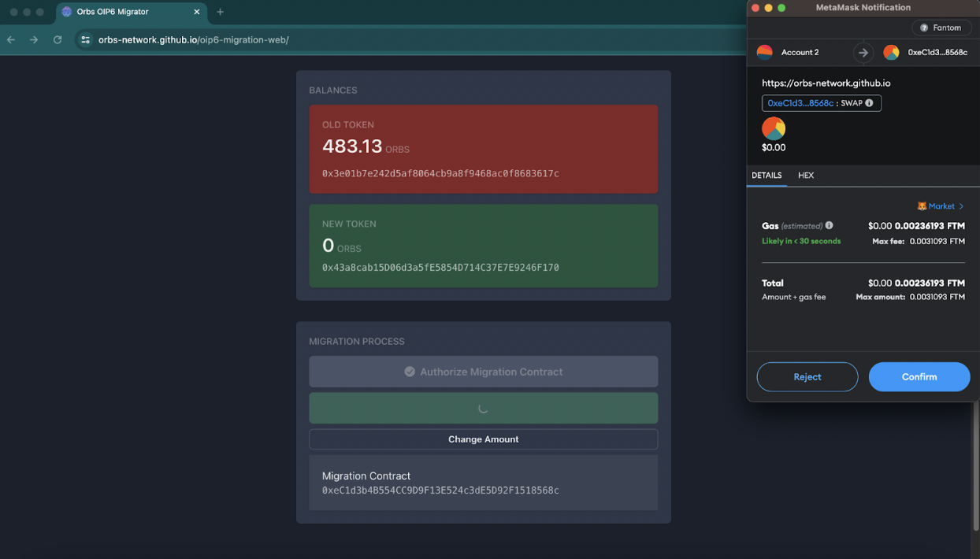Click the MIGRATION PROCESS heading

coord(357,342)
